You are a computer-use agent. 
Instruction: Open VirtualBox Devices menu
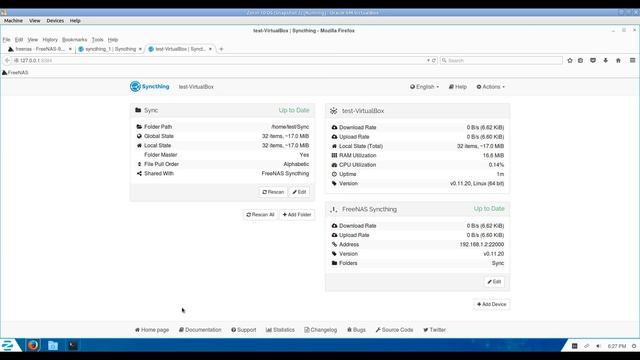(x=55, y=20)
